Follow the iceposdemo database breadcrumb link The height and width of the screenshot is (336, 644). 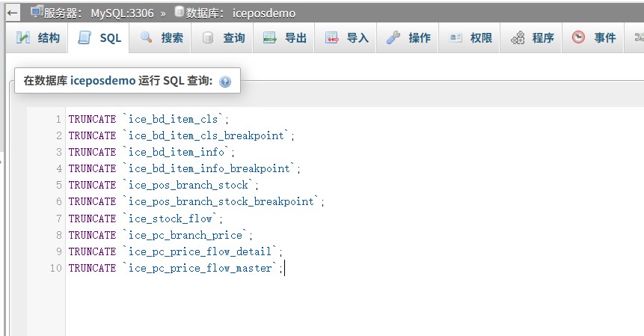[x=264, y=13]
